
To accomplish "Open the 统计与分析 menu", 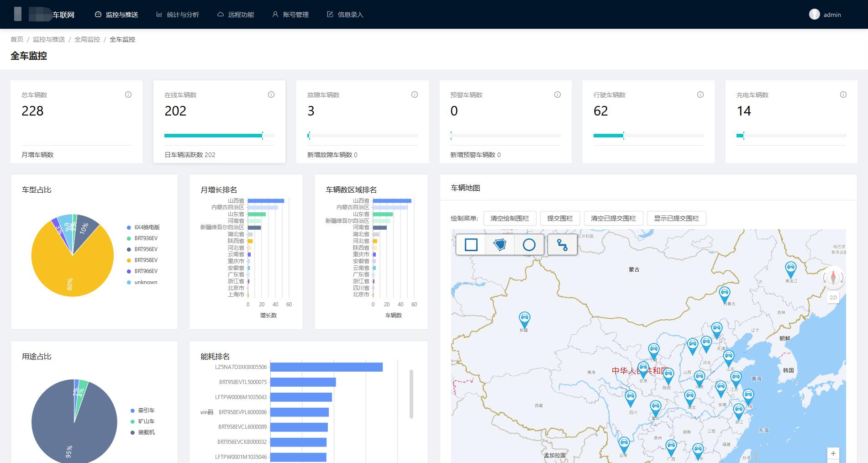I will (x=178, y=15).
